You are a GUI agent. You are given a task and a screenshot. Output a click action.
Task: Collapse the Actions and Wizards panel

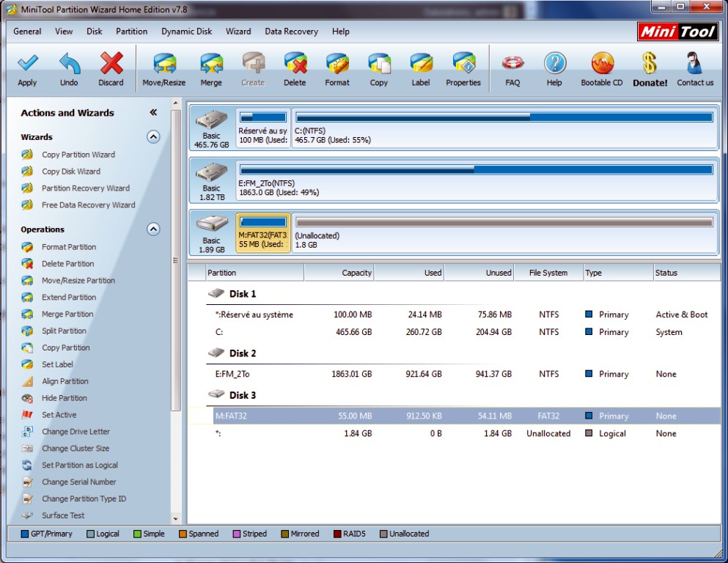[x=153, y=112]
